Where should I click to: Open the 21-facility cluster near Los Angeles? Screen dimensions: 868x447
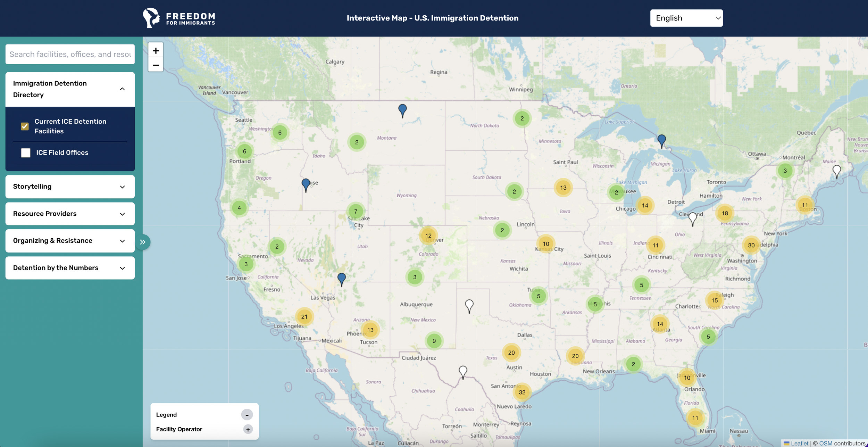click(x=304, y=317)
